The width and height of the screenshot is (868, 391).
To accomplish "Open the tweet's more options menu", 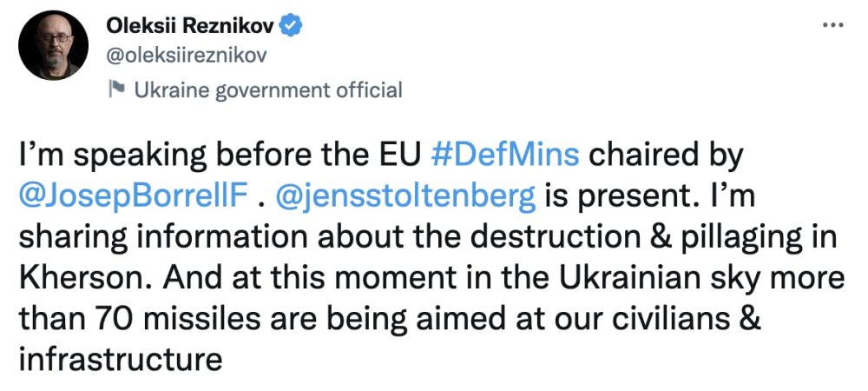I will pyautogui.click(x=832, y=26).
